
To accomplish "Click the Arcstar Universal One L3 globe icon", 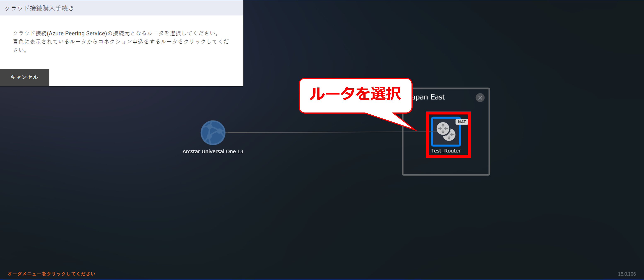I will (x=213, y=133).
